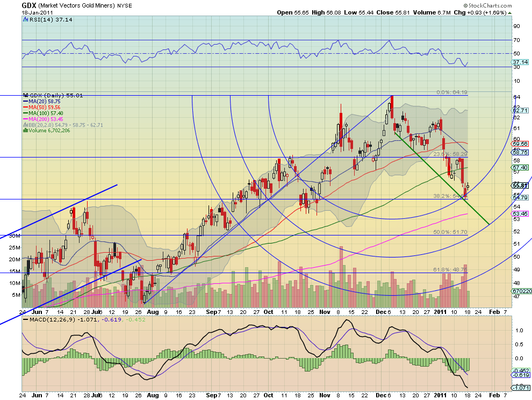
Task: Click the green up-arrow beside Chg +0.93
Action: click(510, 13)
